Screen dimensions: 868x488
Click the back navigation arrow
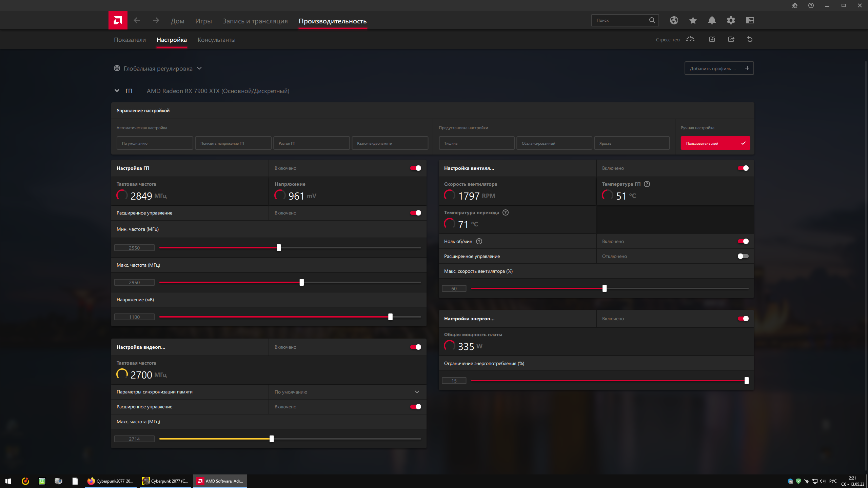tap(137, 20)
